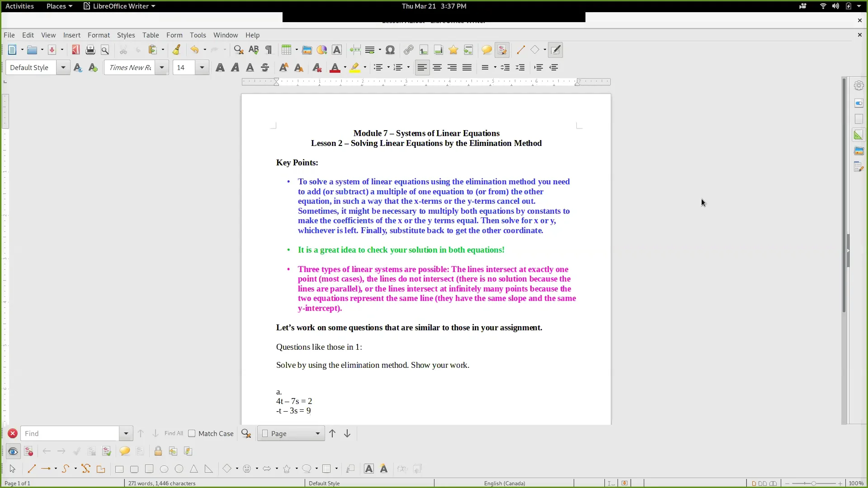Open the Places menu in top bar
This screenshot has width=868, height=488.
[59, 6]
